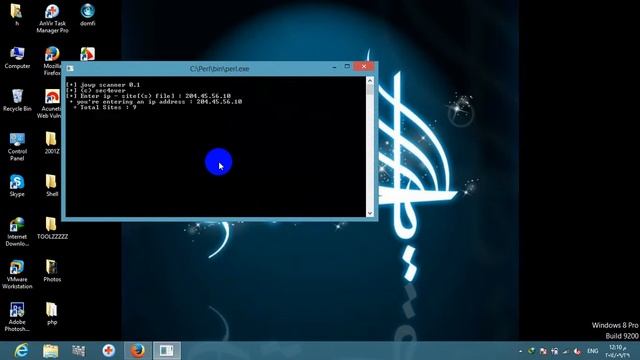Open the Recycle Bin
This screenshot has height=360, width=640.
(17, 100)
